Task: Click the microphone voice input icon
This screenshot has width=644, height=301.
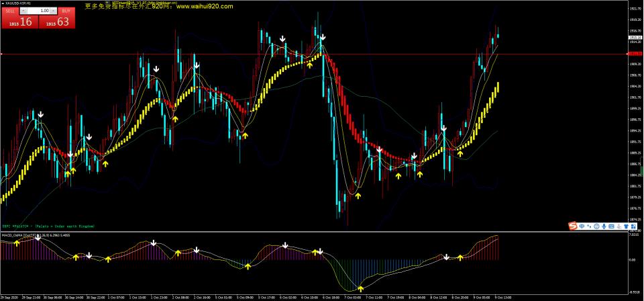Action: coord(604,226)
